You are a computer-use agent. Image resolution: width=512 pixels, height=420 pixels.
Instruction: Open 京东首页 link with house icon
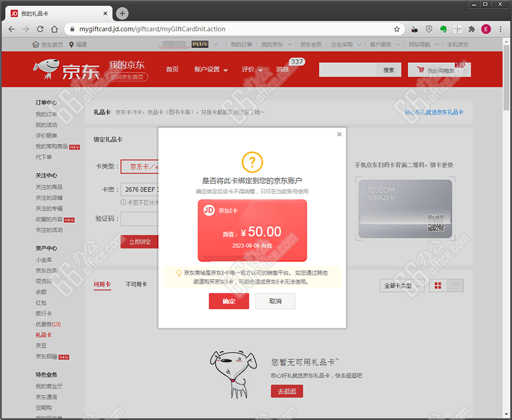(47, 44)
